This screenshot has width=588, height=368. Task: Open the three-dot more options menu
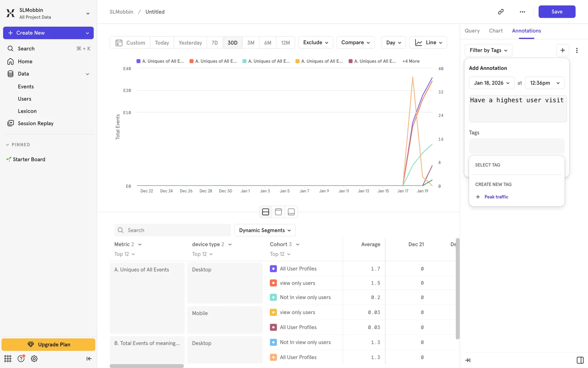coord(522,12)
